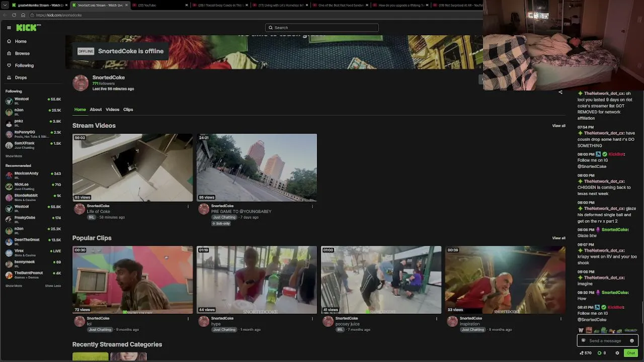Screen dimensions: 644x362
Task: Open options menu for PRE GAME video
Action: 312,206
